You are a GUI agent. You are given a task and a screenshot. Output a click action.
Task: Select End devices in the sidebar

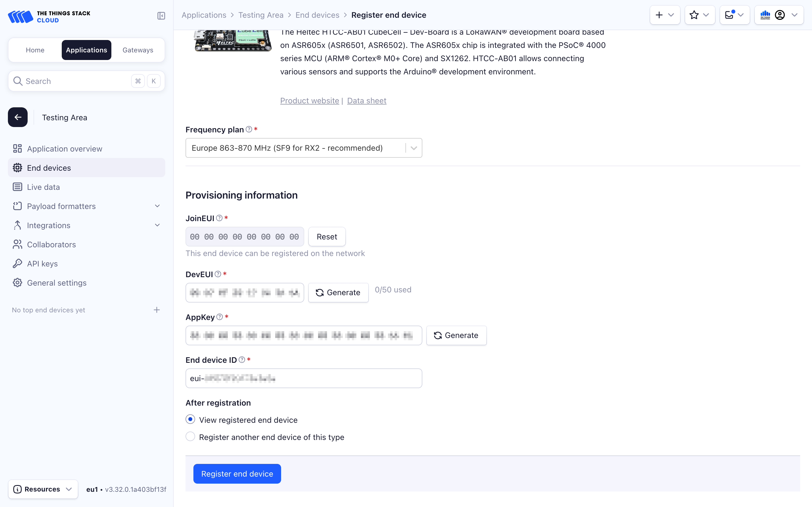49,168
